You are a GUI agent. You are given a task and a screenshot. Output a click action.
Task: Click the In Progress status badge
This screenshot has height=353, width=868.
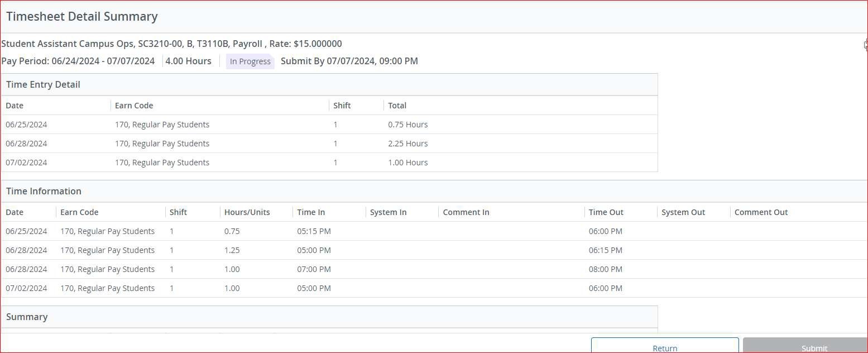250,61
